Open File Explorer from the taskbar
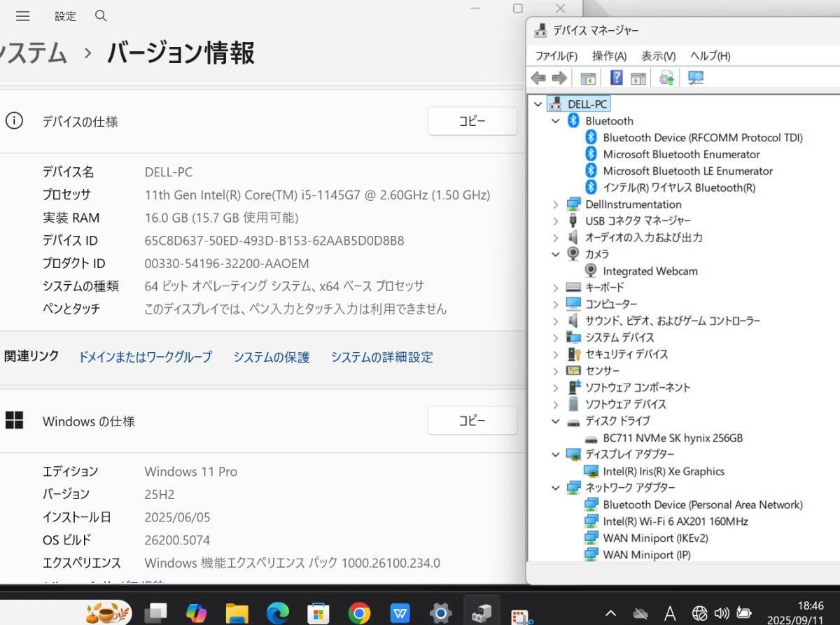840x625 pixels. pyautogui.click(x=237, y=613)
